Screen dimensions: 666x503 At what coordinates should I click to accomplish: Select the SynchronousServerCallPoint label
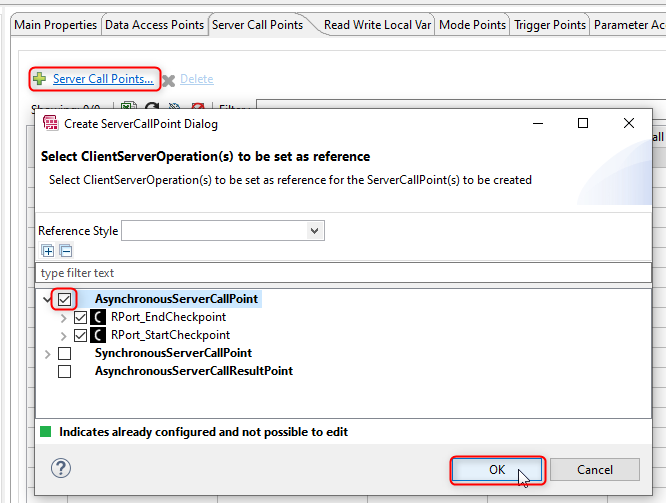click(173, 353)
